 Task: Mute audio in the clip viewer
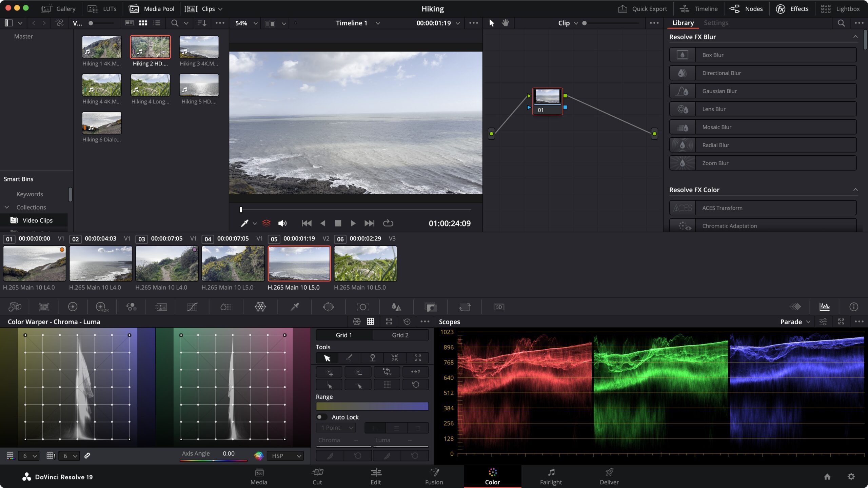point(282,223)
